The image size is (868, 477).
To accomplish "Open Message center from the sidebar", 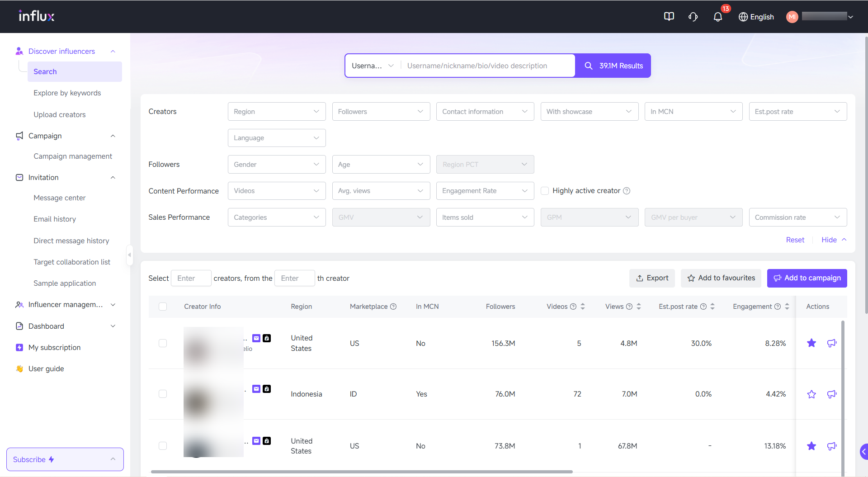I will [59, 198].
